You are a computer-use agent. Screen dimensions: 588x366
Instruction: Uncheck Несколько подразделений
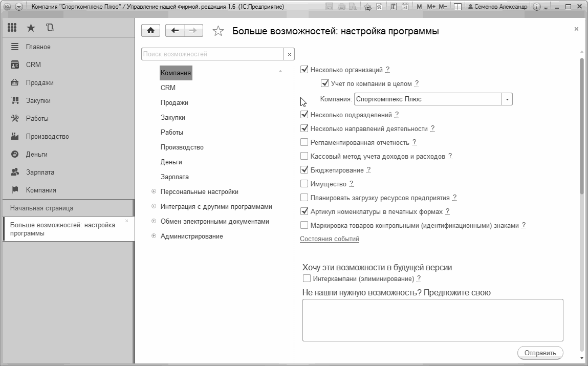coord(304,114)
